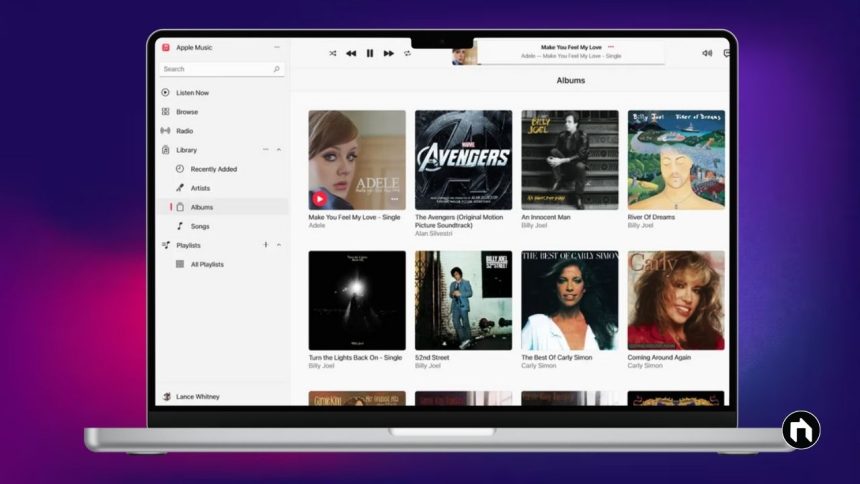Open Turn the Lights Back On cover
The height and width of the screenshot is (484, 860).
click(357, 300)
